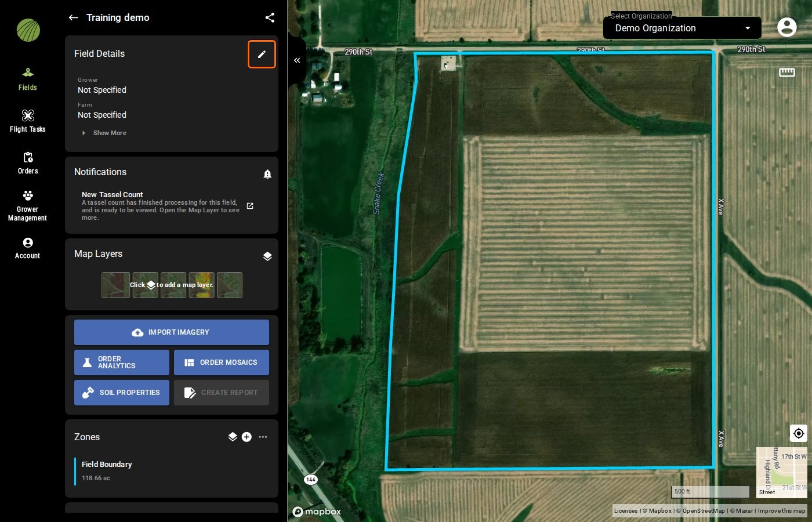The image size is (812, 522).
Task: Activate the map measure ruler tool
Action: coord(787,72)
